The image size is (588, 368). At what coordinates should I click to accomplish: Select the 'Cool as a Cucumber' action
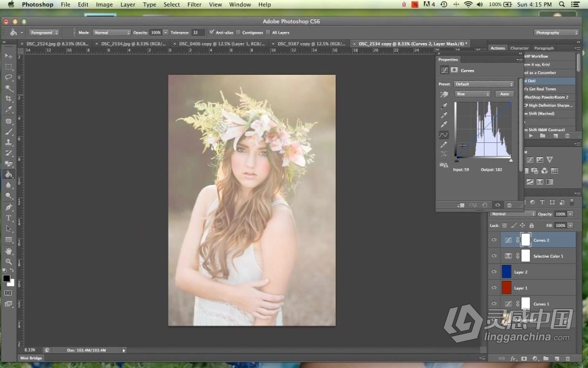click(x=549, y=72)
